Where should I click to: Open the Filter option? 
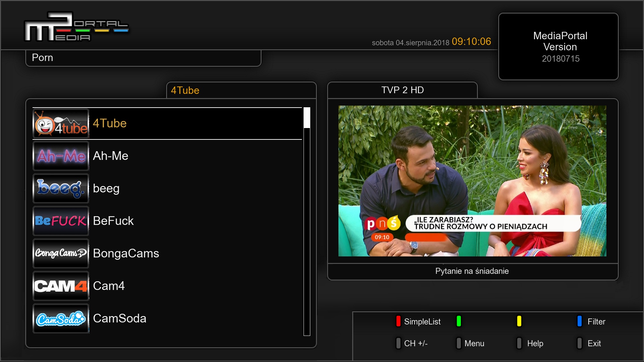[x=596, y=322]
